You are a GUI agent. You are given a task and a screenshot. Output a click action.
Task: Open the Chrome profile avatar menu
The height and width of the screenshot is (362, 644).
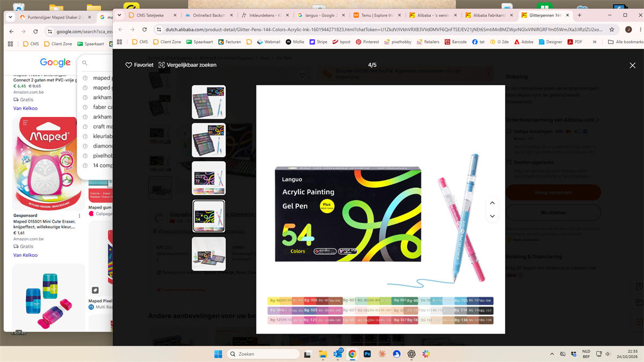(628, 29)
